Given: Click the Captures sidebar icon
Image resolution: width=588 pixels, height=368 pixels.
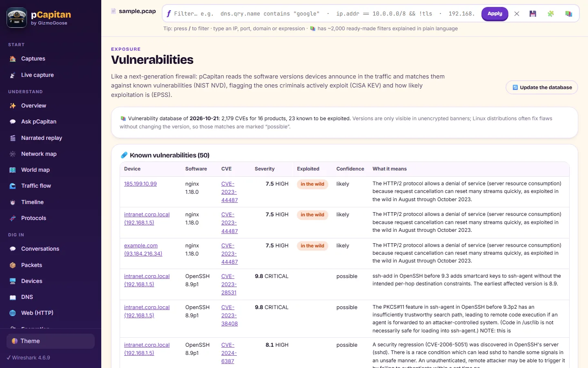Looking at the screenshot, I should (x=13, y=59).
